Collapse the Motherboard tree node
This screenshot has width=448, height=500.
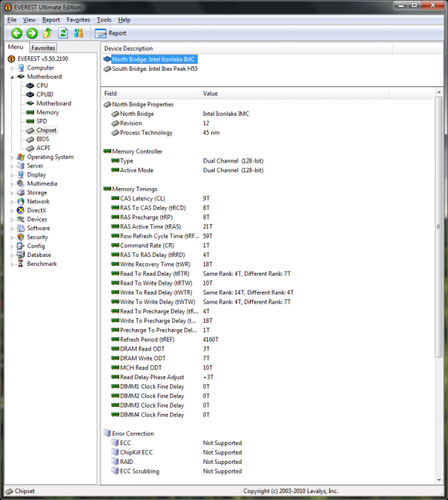tap(12, 77)
